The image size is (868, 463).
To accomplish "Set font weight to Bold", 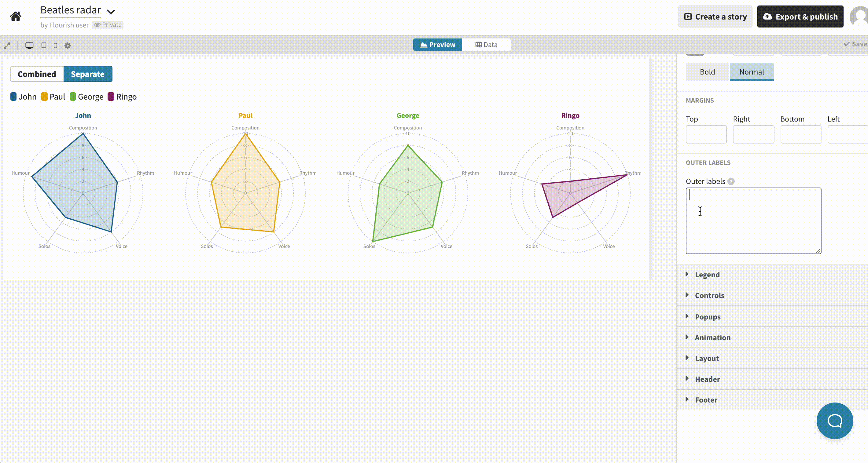I will pyautogui.click(x=707, y=72).
